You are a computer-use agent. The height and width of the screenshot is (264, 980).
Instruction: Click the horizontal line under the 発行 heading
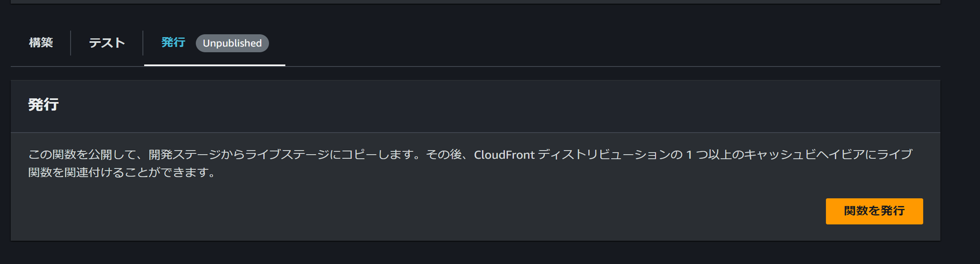[475, 133]
